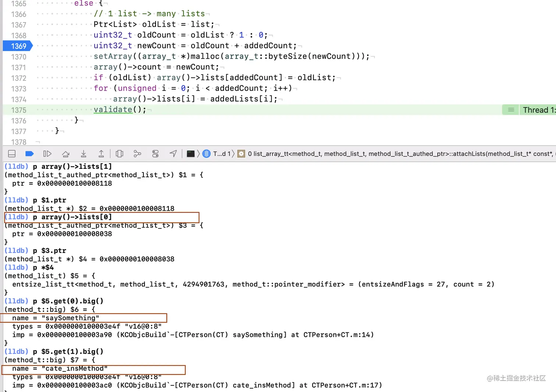This screenshot has width=556, height=392.
Task: Click the stack frame gear icon
Action: (241, 154)
